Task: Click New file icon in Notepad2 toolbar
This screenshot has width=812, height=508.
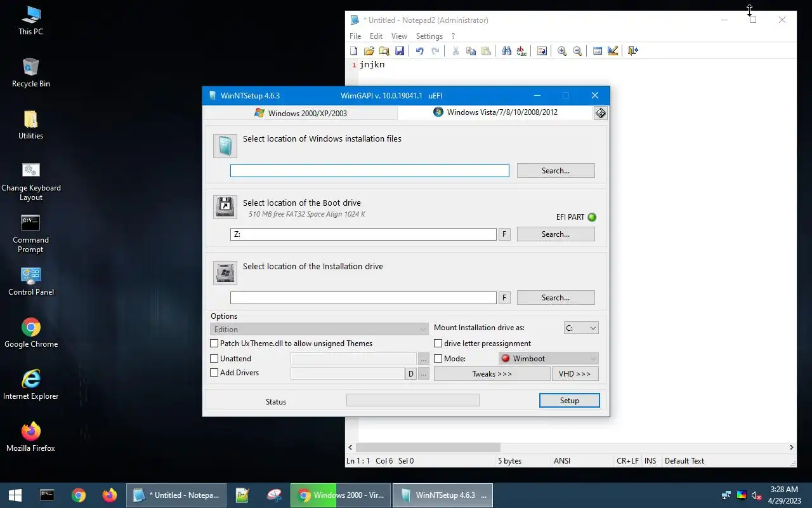Action: click(354, 51)
